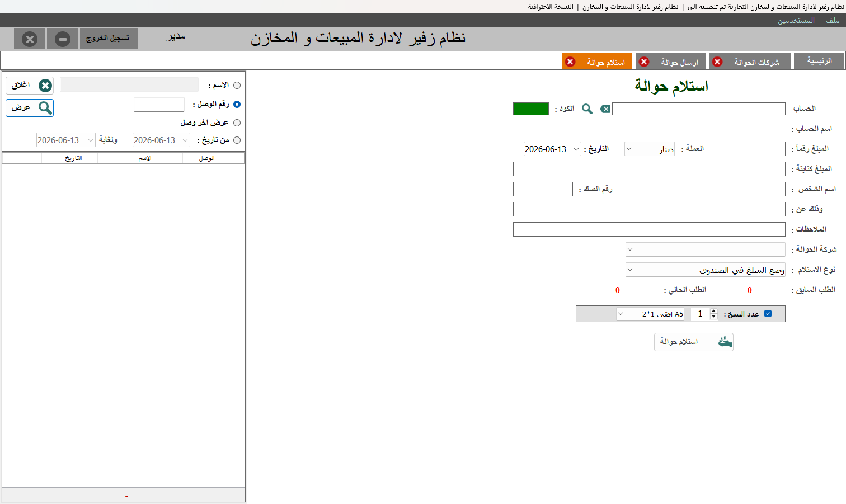846x504 pixels.
Task: Click the وذلك عن input field
Action: point(649,209)
